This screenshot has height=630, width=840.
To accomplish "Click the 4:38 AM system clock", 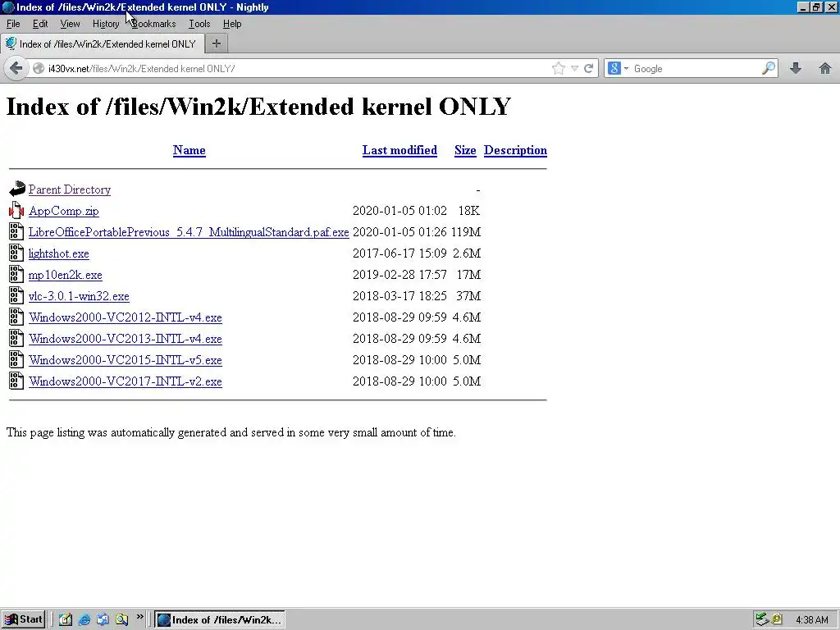I will tap(812, 620).
